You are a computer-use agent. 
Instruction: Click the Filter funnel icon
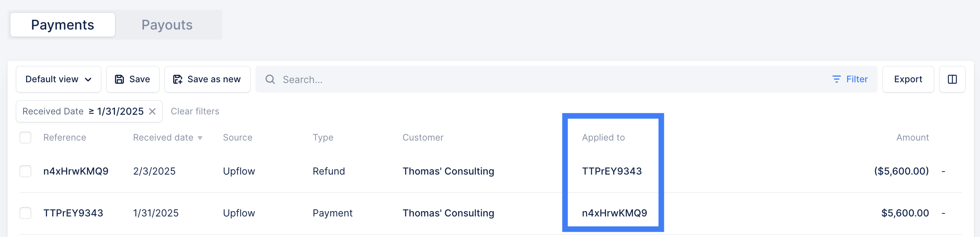[836, 79]
